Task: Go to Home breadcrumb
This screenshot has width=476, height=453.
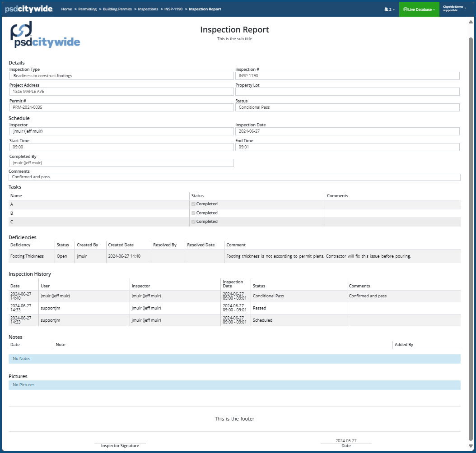Action: [66, 9]
